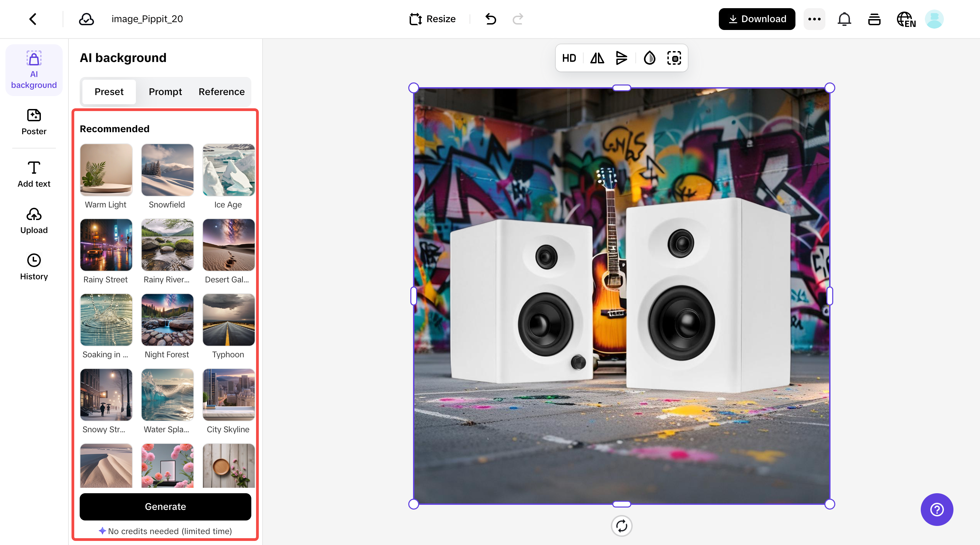
Task: Flip the image vertically
Action: click(x=622, y=58)
